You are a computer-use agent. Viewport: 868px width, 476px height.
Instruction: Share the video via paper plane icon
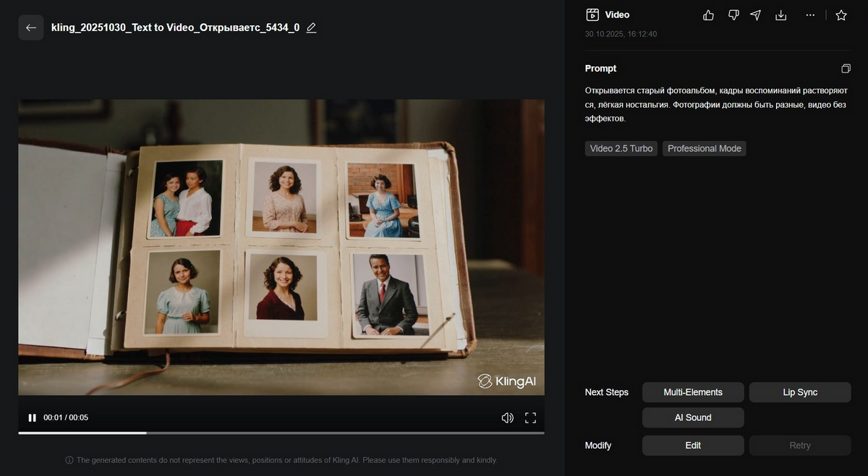point(756,14)
